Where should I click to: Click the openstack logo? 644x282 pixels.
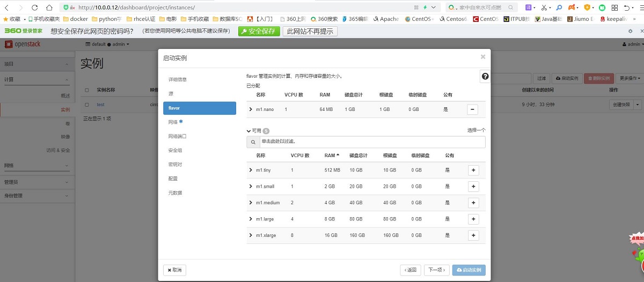pyautogui.click(x=23, y=44)
